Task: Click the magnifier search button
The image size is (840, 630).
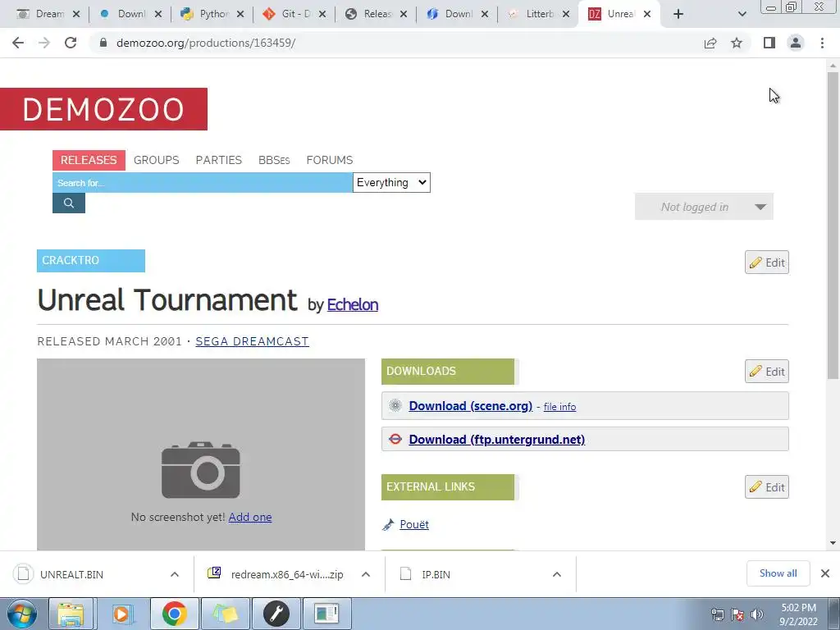Action: tap(69, 203)
